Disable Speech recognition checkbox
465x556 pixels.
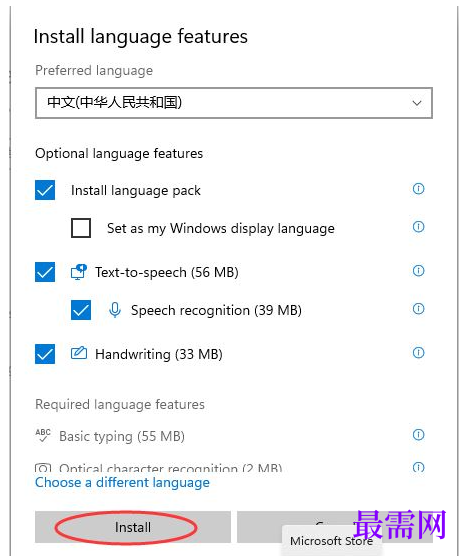pos(81,310)
